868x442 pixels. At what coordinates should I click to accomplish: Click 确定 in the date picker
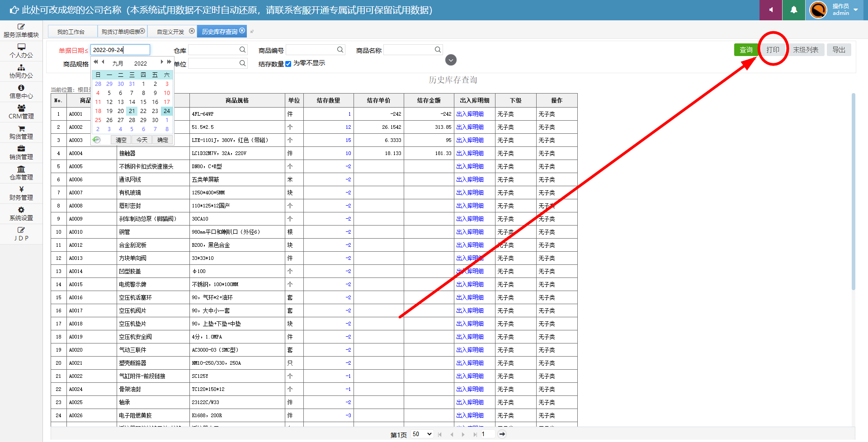point(163,140)
